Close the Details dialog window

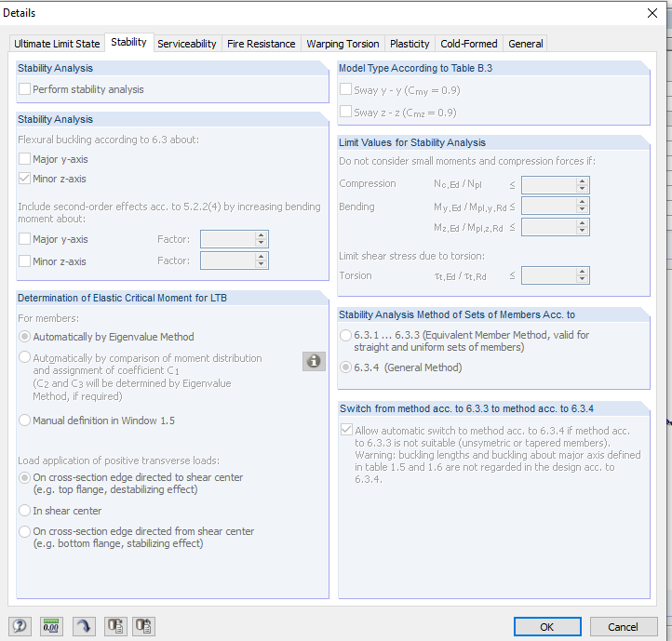652,13
